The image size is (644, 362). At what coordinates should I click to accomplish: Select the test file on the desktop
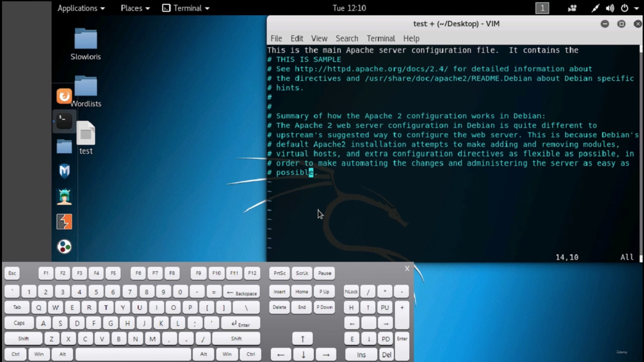[x=86, y=138]
